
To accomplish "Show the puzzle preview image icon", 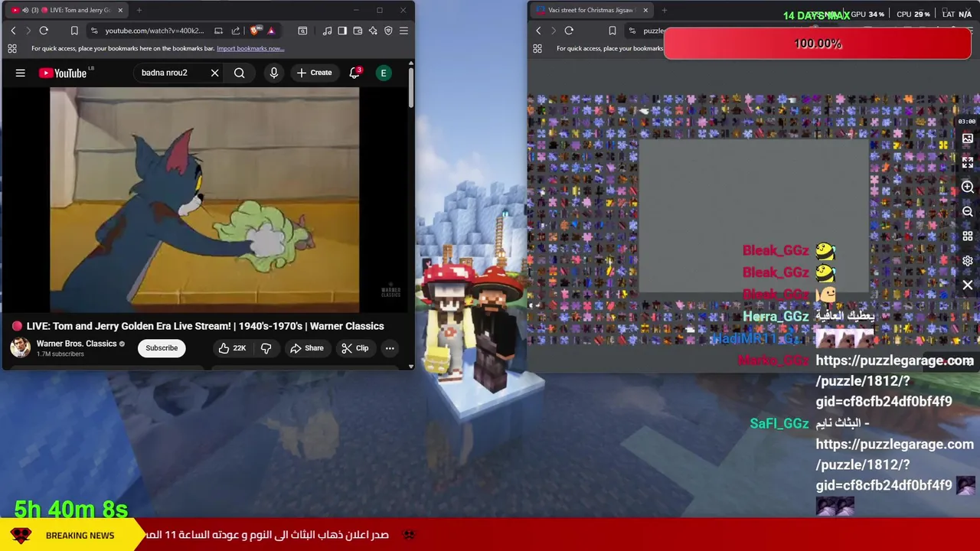I will point(968,139).
